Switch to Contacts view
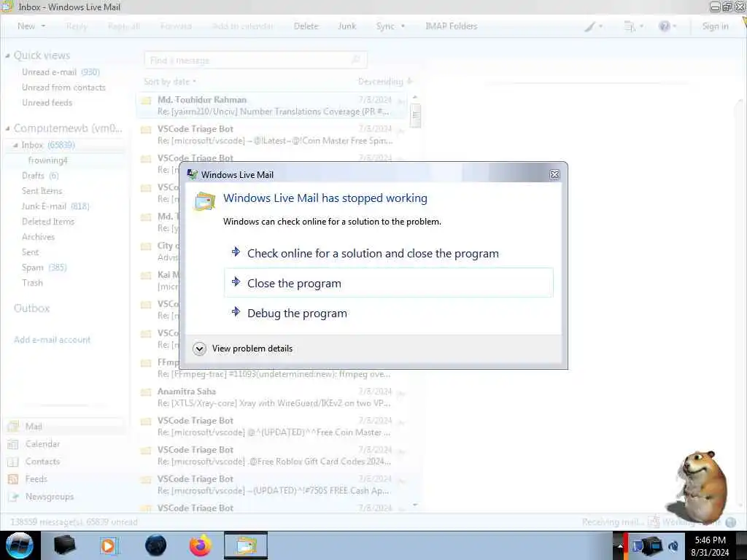The width and height of the screenshot is (747, 560). pyautogui.click(x=42, y=462)
